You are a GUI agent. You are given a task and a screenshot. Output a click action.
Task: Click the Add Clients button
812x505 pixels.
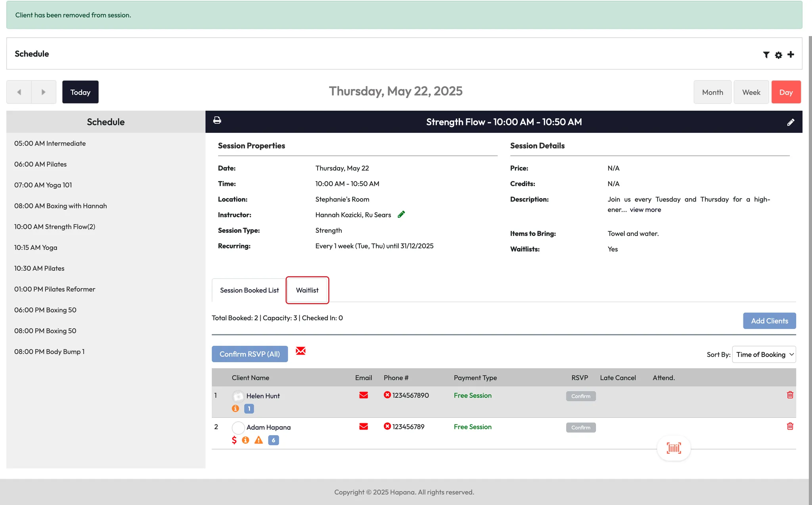(769, 321)
